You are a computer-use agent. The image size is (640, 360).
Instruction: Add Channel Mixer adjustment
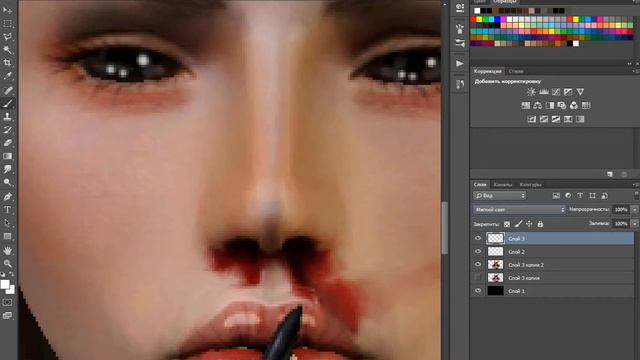tap(574, 106)
